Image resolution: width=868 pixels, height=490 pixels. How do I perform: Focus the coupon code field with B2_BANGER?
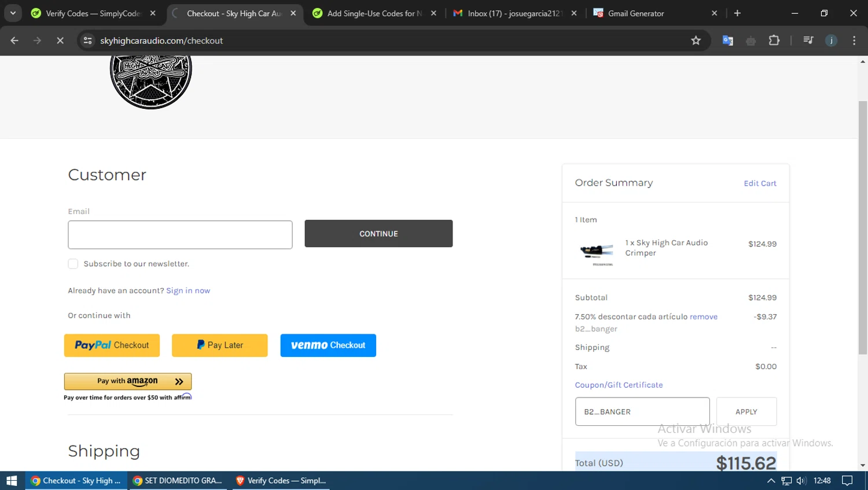[642, 412]
